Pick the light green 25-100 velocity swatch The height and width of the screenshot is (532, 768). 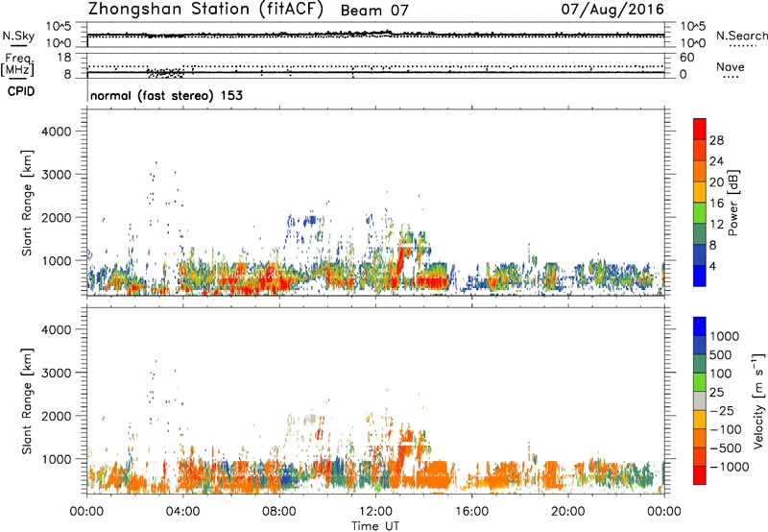(x=700, y=382)
